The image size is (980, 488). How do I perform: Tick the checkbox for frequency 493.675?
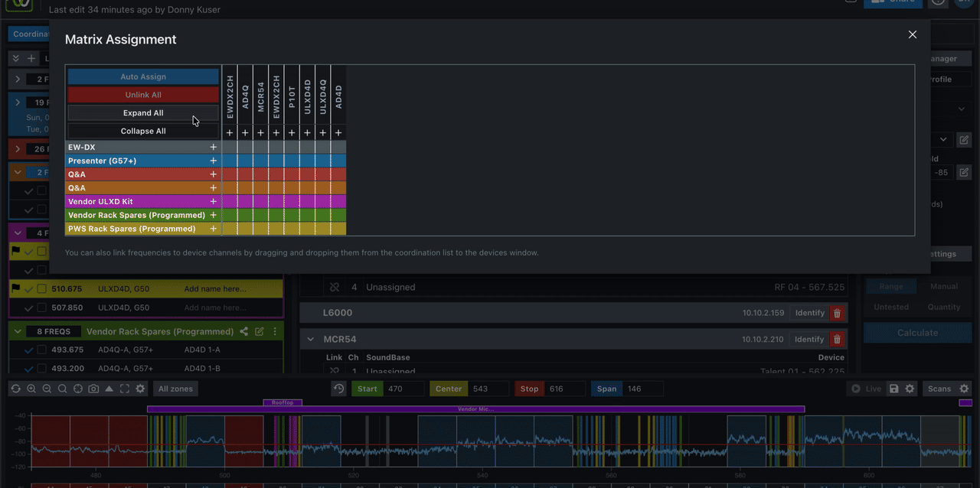(x=42, y=350)
